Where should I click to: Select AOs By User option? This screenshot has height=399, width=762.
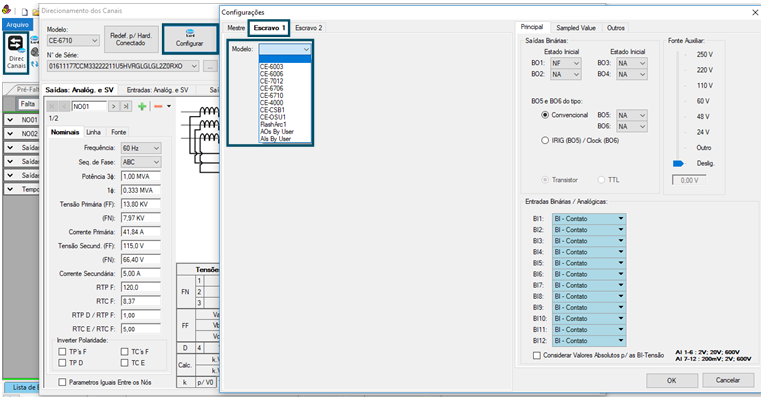coord(285,132)
